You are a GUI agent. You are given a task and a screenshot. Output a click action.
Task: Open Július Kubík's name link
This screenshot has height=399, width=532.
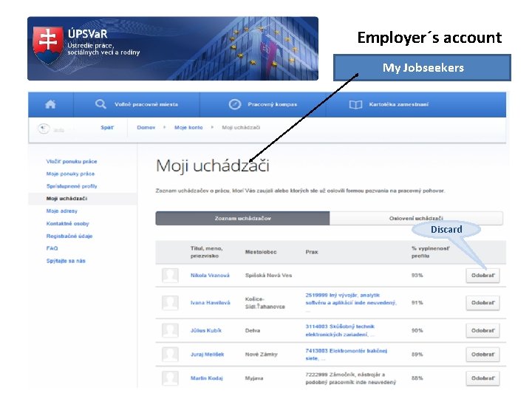[x=206, y=330]
